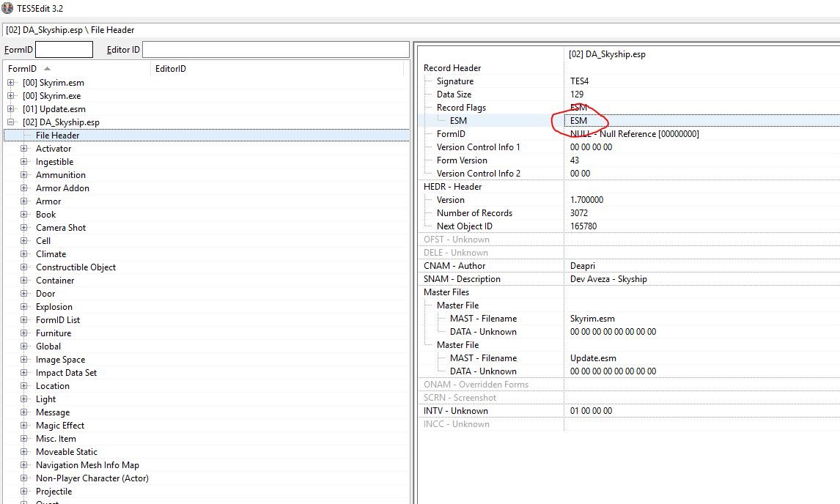Viewport: 840px width, 504px height.
Task: Expand the Activator group
Action: (23, 149)
